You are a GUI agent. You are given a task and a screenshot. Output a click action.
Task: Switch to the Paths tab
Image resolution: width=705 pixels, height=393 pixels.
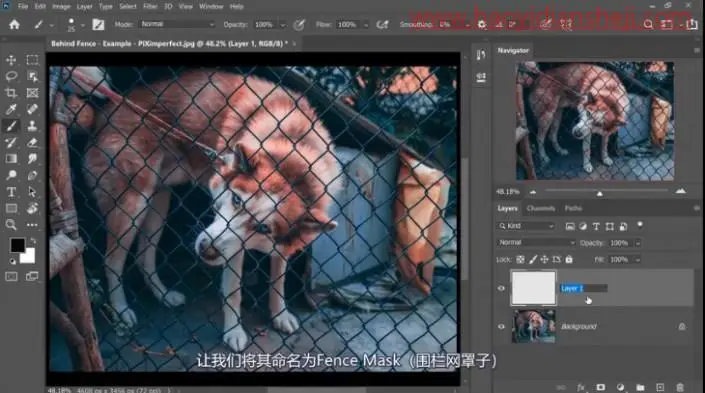[x=573, y=208]
